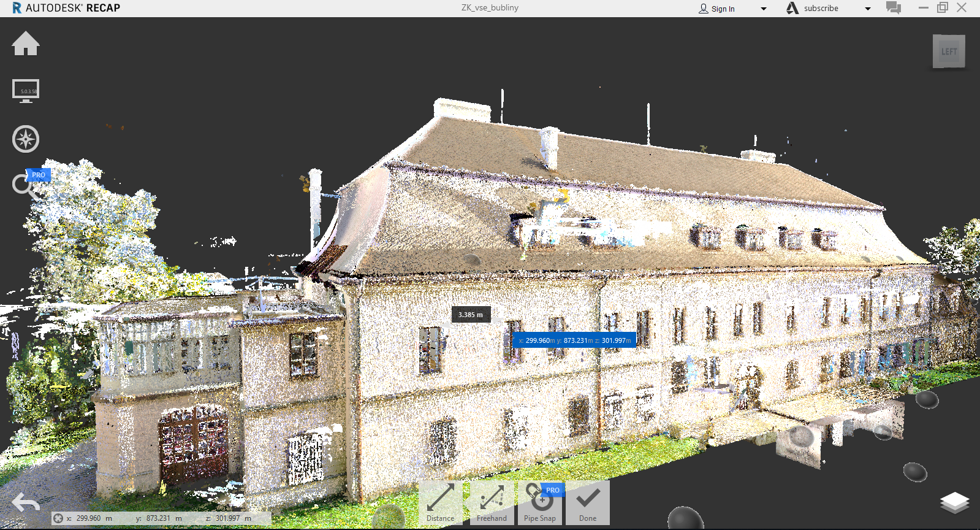Screen dimensions: 980x530
Task: Click the user profile icon
Action: point(703,9)
